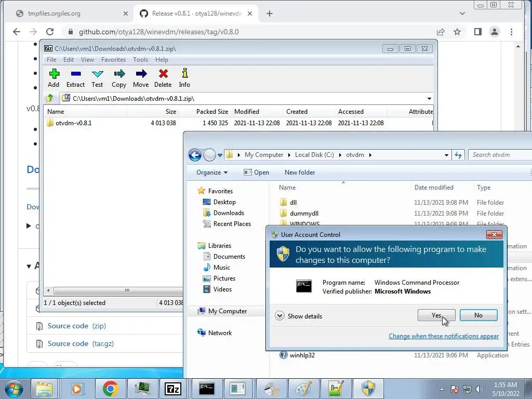Viewport: 532px width, 399px height.
Task: Open Change when these notifications appear link
Action: click(444, 336)
